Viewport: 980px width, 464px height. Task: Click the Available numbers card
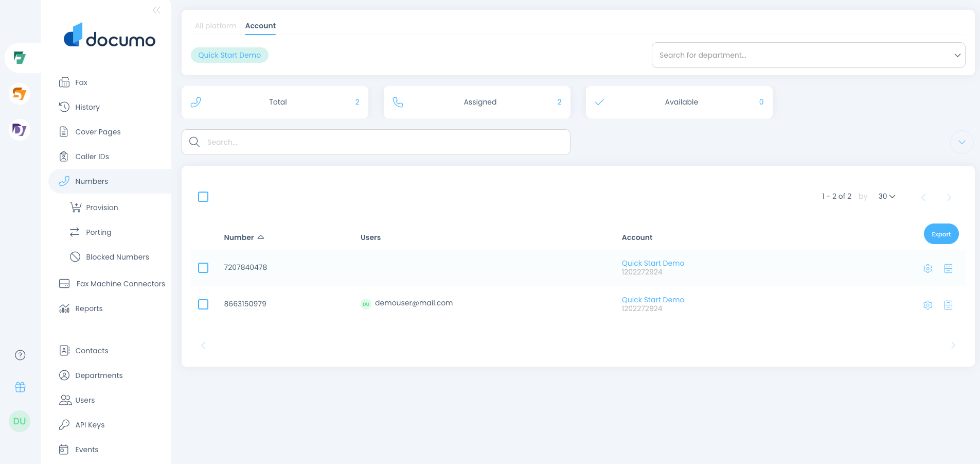click(679, 102)
